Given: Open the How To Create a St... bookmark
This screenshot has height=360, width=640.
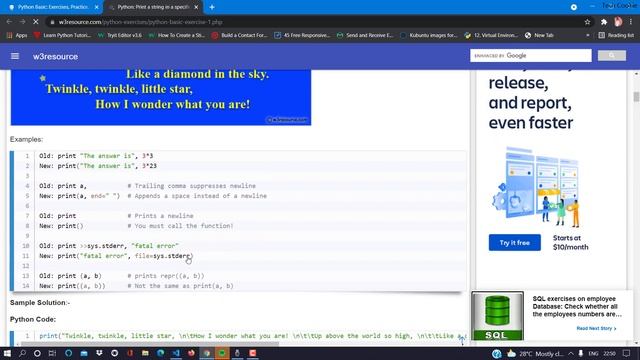Looking at the screenshot, I should coord(176,36).
